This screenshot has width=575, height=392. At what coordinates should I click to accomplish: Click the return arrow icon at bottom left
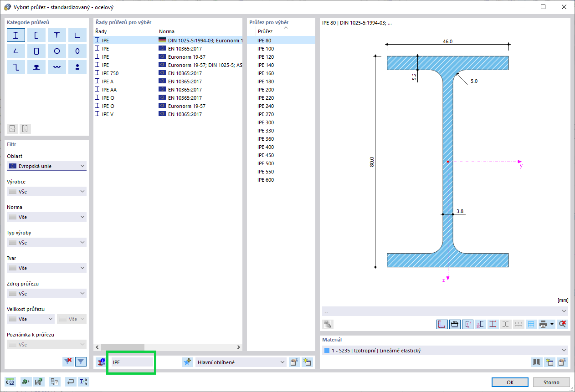(x=71, y=382)
